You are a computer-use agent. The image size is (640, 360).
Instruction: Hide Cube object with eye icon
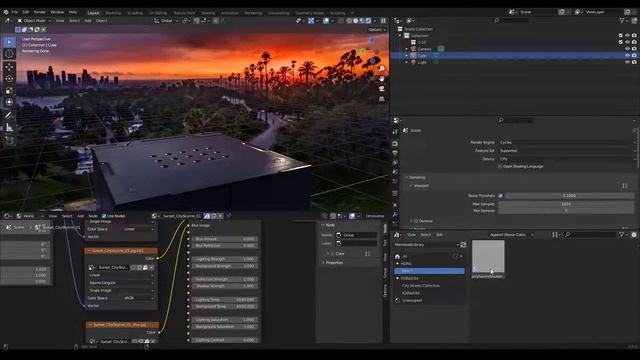coord(627,55)
